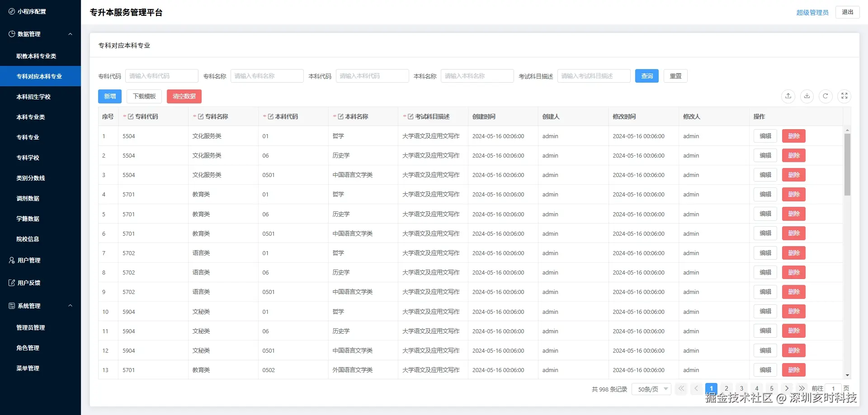Toggle fullscreen view of the table
The width and height of the screenshot is (868, 415).
[x=844, y=96]
